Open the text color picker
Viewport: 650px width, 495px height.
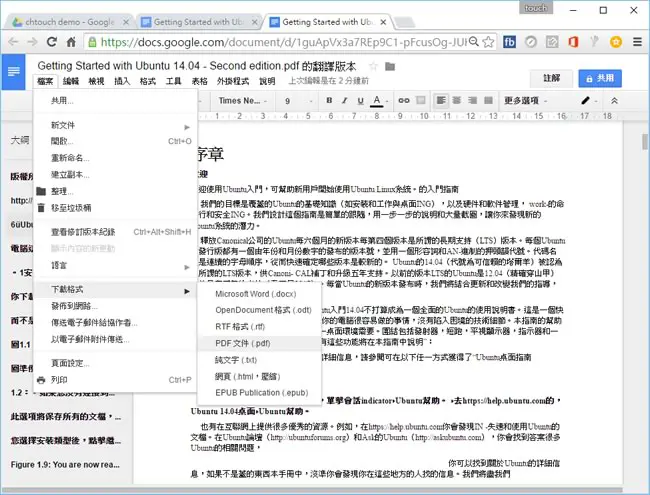(x=379, y=101)
